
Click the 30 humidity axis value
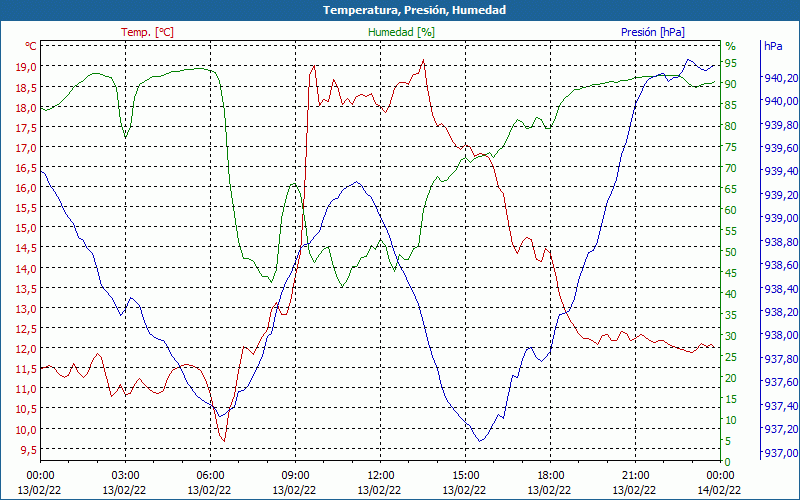point(731,336)
